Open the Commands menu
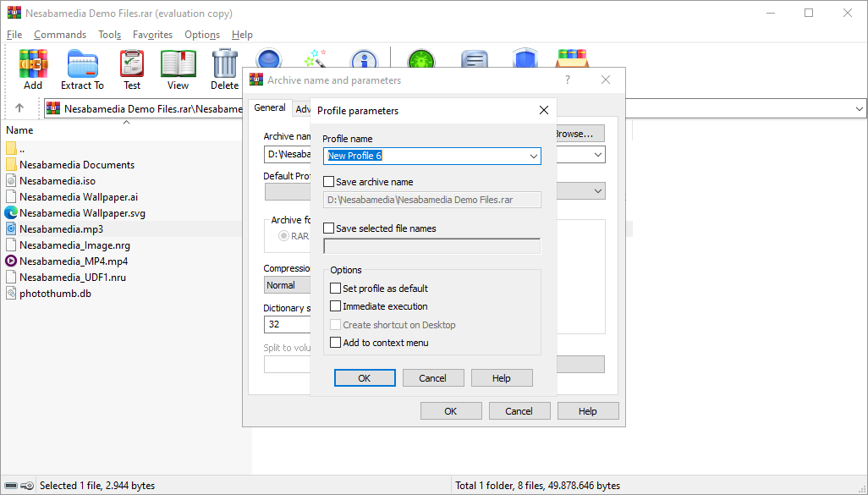This screenshot has width=868, height=495. coord(60,35)
